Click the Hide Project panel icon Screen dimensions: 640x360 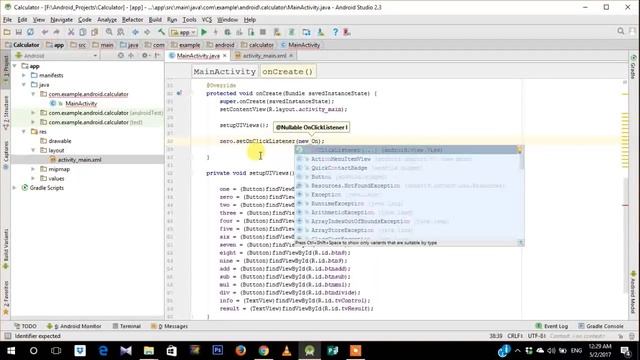[x=157, y=56]
